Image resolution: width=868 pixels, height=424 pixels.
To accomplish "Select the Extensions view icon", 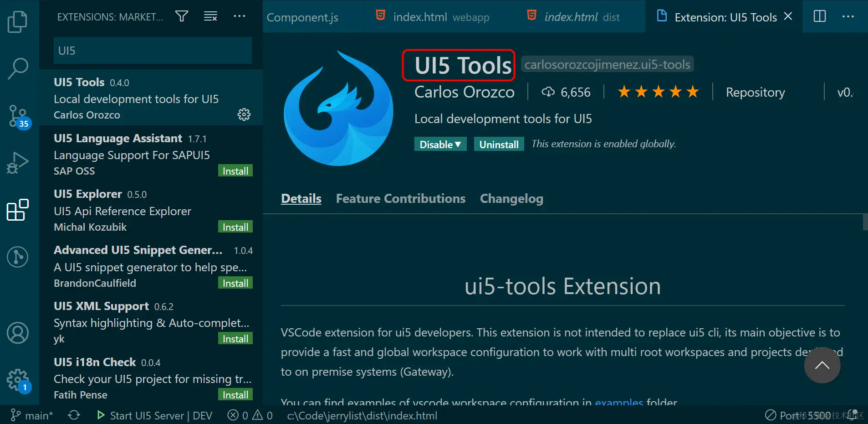I will click(x=18, y=210).
